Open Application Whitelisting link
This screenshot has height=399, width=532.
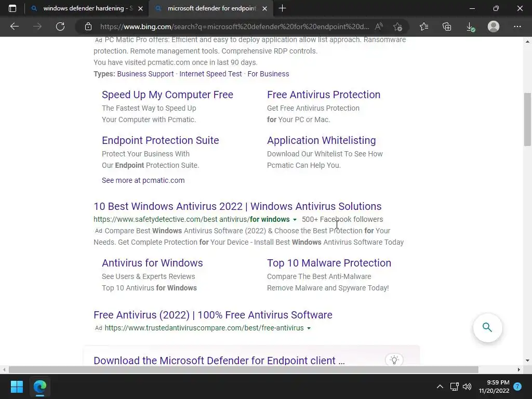click(x=321, y=140)
